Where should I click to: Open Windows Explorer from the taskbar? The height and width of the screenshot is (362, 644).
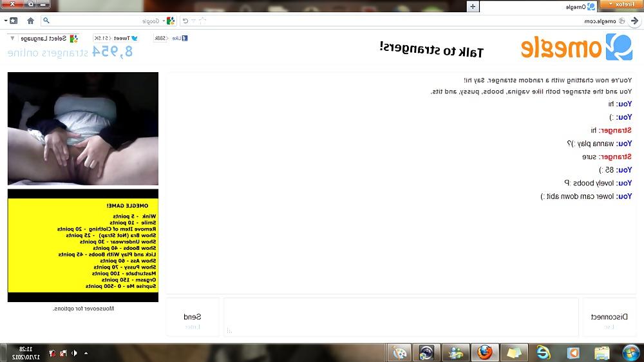601,352
